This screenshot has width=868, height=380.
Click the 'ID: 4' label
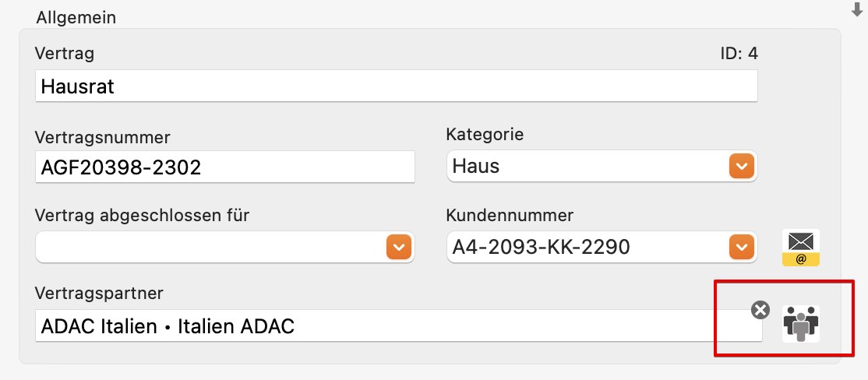739,54
